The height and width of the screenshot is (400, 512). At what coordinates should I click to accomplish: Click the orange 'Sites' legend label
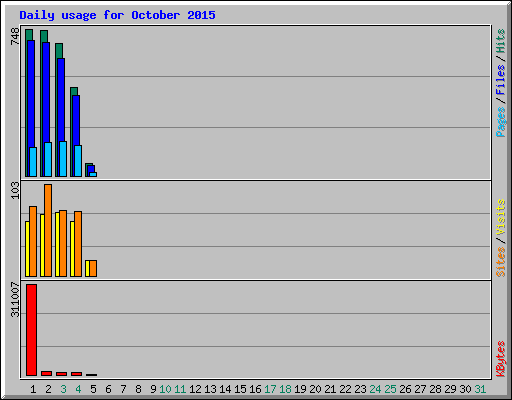click(x=500, y=262)
